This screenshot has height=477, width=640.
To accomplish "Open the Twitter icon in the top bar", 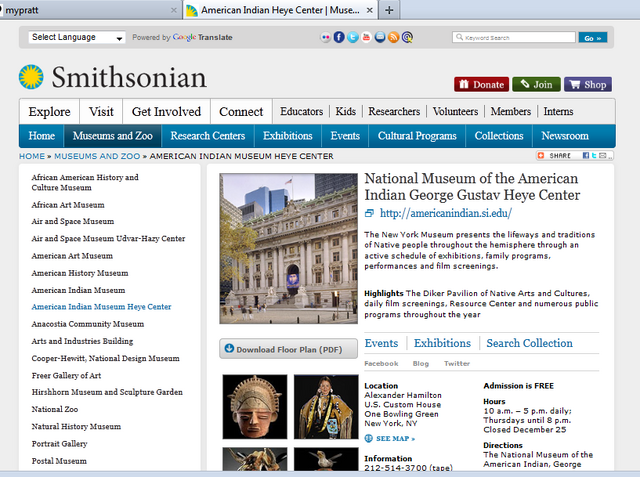I will pos(353,37).
